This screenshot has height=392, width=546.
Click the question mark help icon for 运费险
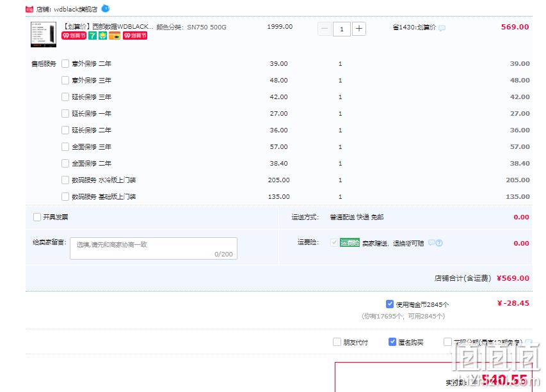[440, 243]
